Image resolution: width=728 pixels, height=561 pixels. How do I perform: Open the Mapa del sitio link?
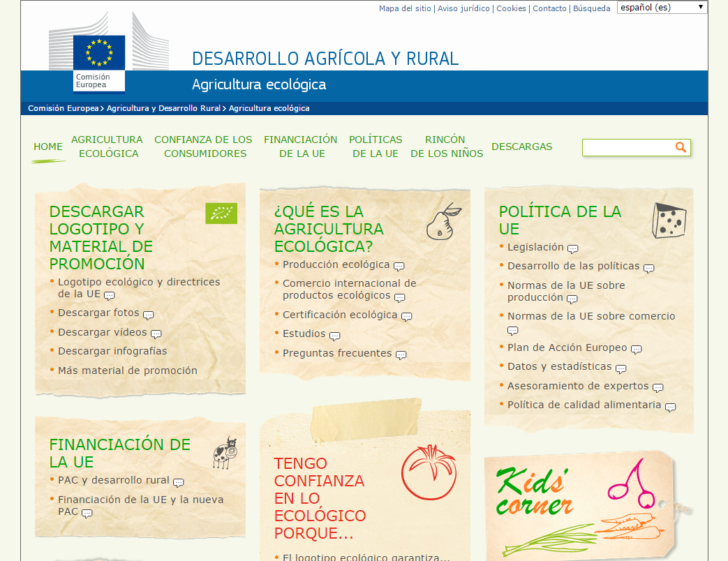405,8
